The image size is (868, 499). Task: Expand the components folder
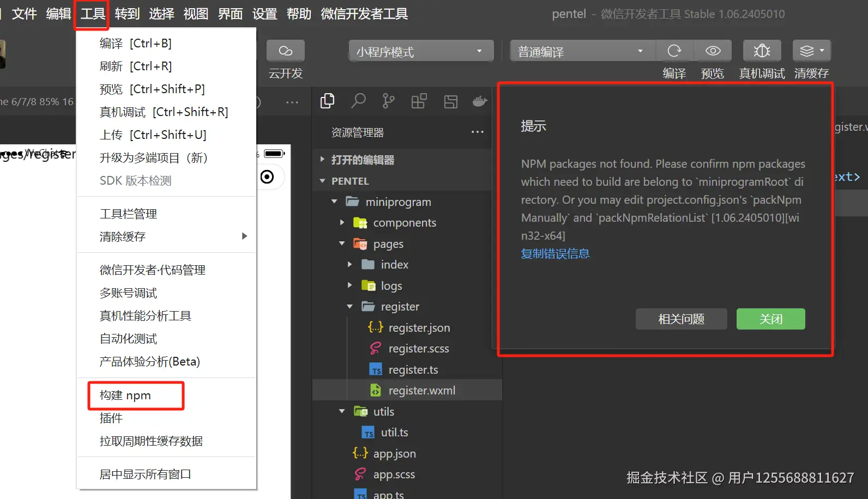[342, 223]
